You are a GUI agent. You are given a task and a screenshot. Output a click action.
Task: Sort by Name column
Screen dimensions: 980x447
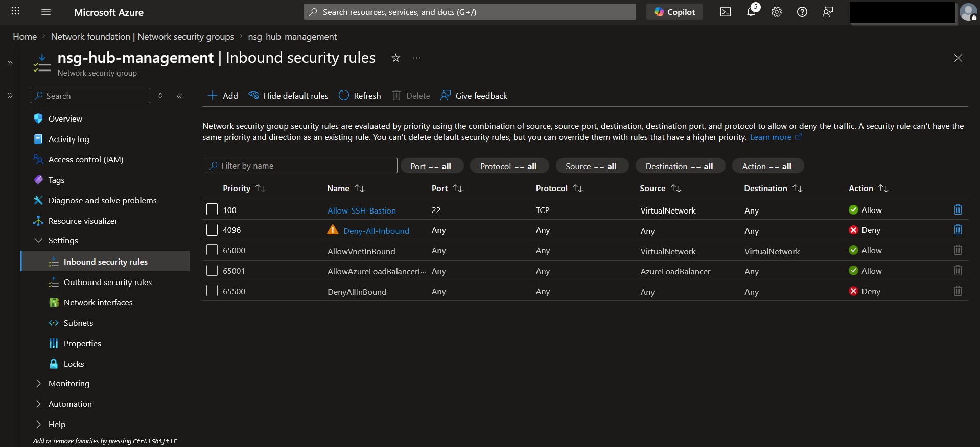coord(346,188)
